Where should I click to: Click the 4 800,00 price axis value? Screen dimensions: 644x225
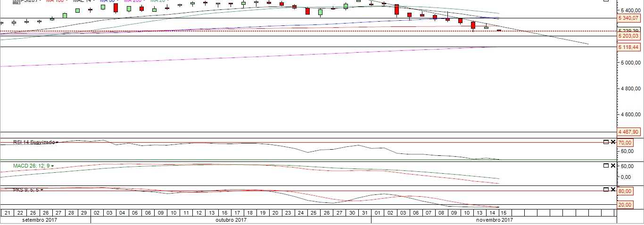[631, 88]
